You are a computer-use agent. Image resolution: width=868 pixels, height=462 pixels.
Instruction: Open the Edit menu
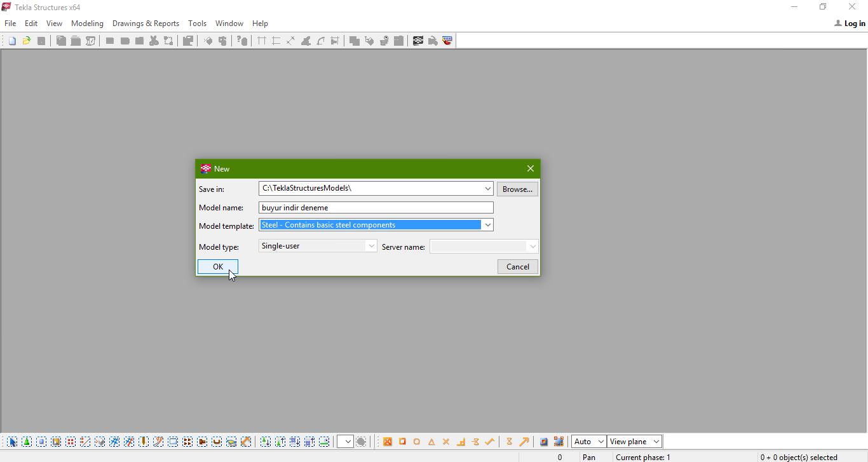click(x=31, y=24)
